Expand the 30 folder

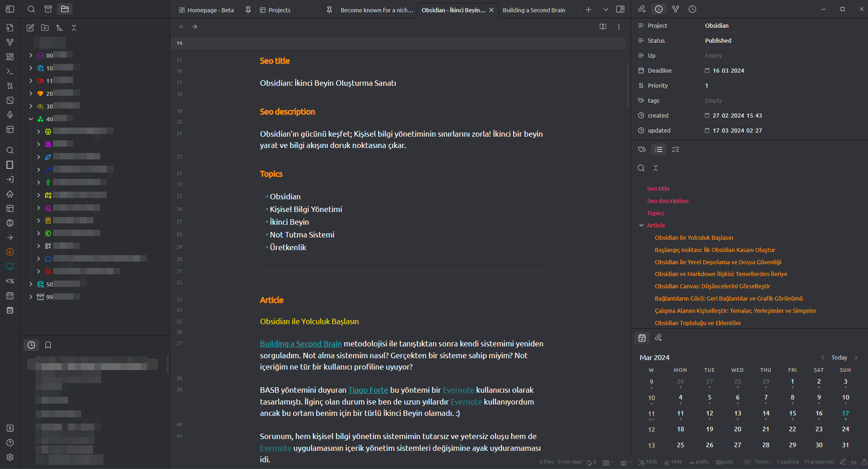pos(31,106)
